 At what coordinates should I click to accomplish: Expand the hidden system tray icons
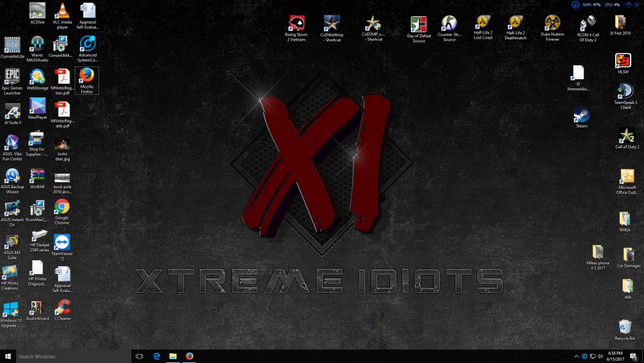[x=576, y=356]
